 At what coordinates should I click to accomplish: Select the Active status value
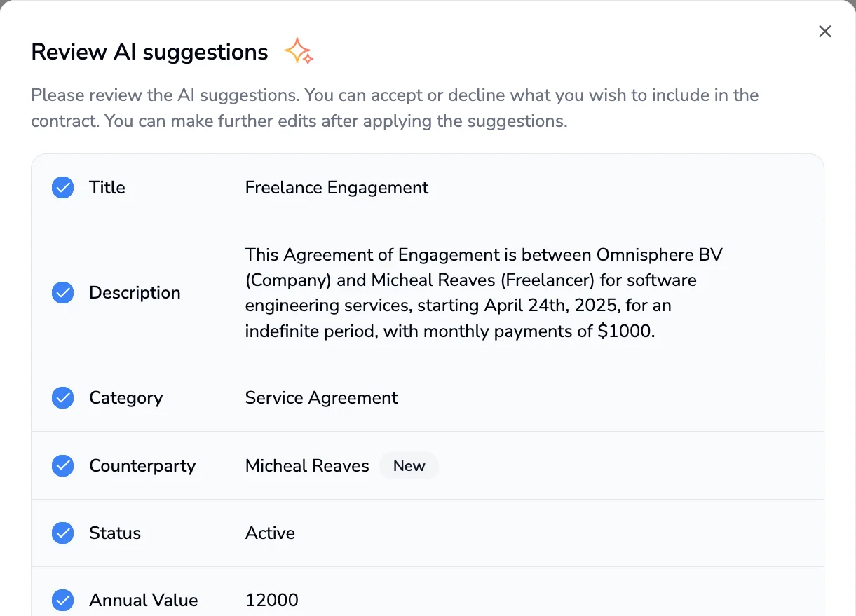click(270, 533)
